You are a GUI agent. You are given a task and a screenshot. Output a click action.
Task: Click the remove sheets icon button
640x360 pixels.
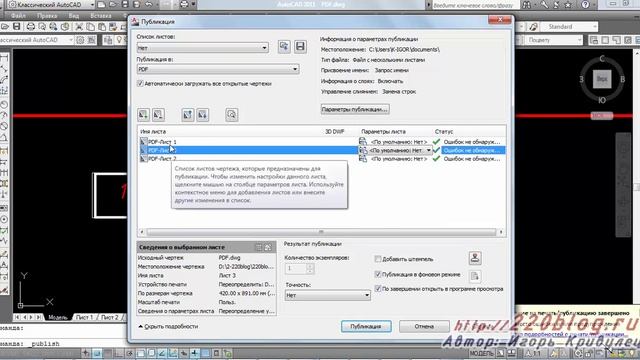[158, 115]
